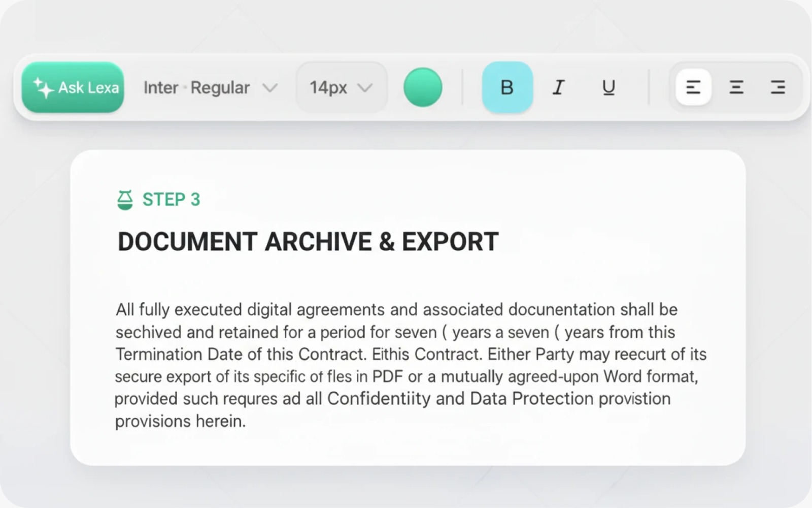Place cursor on misspelled word Confidentiity
The width and height of the screenshot is (812, 508).
(379, 399)
